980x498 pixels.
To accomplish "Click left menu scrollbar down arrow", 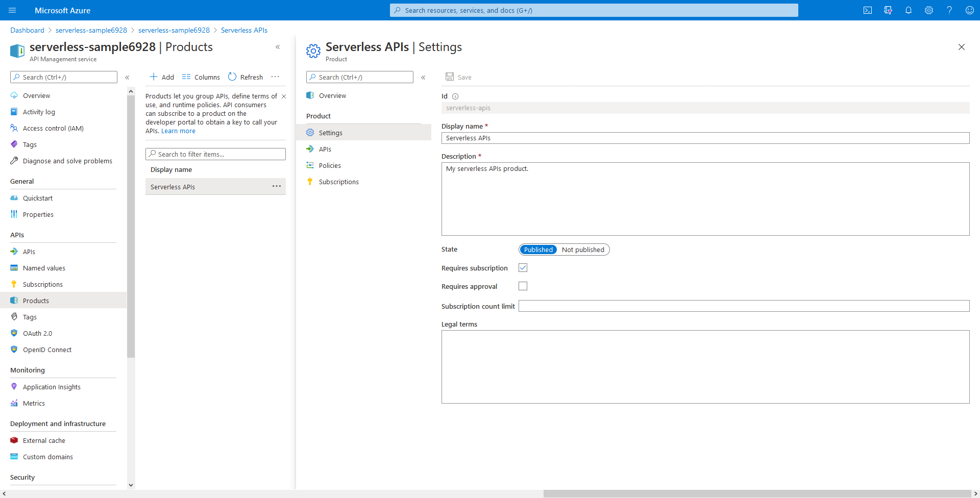I will click(x=131, y=485).
